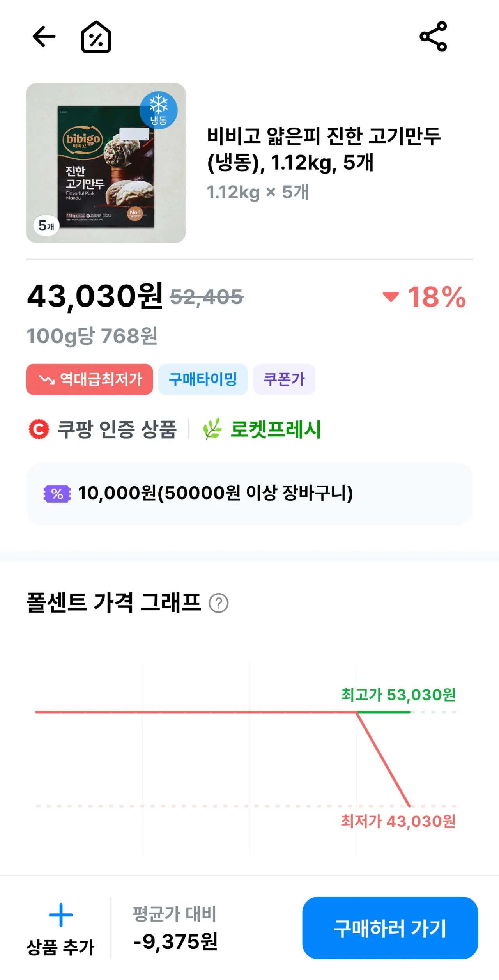Tap the purple coupon percent icon
Screen dimensions: 499x980
coord(57,494)
